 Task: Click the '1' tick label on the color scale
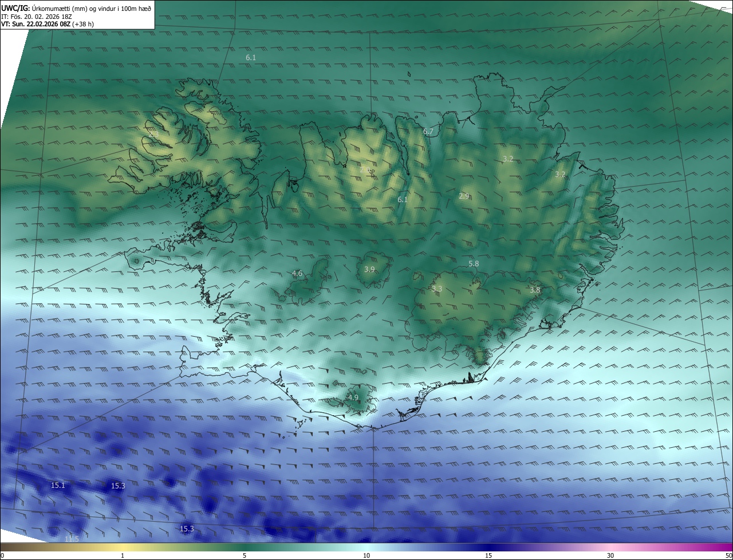123,555
